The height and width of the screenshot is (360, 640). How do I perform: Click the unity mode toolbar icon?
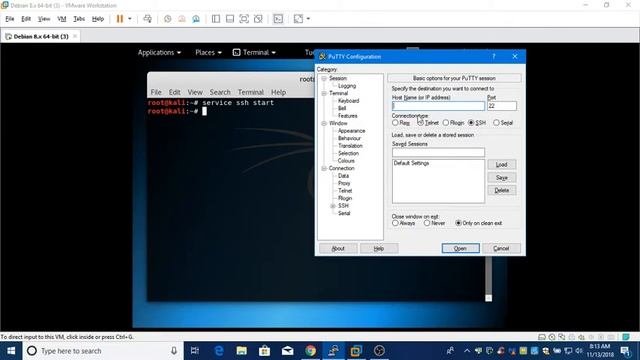point(258,19)
